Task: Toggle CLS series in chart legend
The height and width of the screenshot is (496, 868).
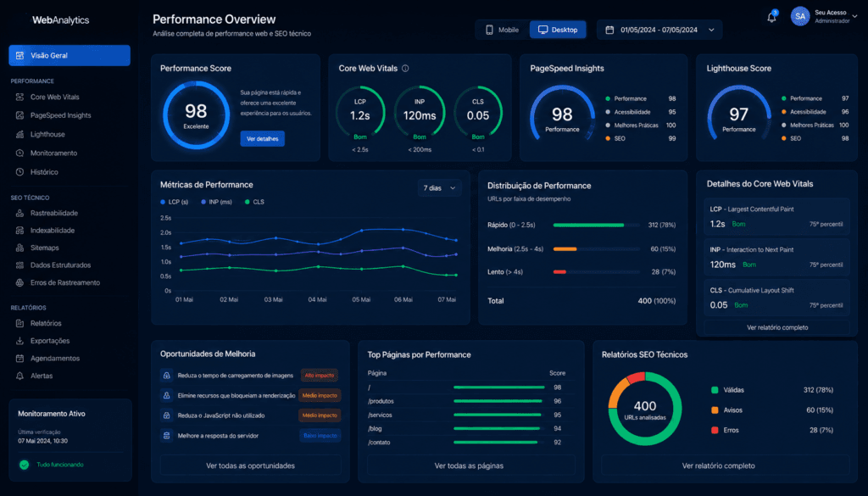Action: pyautogui.click(x=254, y=202)
